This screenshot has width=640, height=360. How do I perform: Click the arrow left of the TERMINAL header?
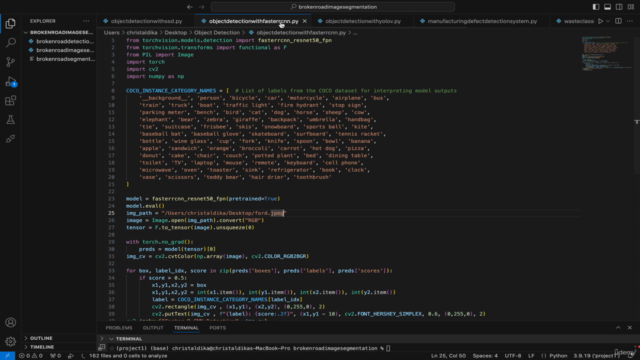(102, 339)
